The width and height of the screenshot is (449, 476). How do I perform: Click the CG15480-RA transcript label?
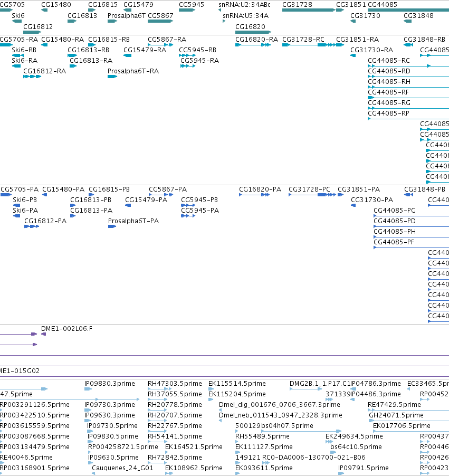point(63,40)
